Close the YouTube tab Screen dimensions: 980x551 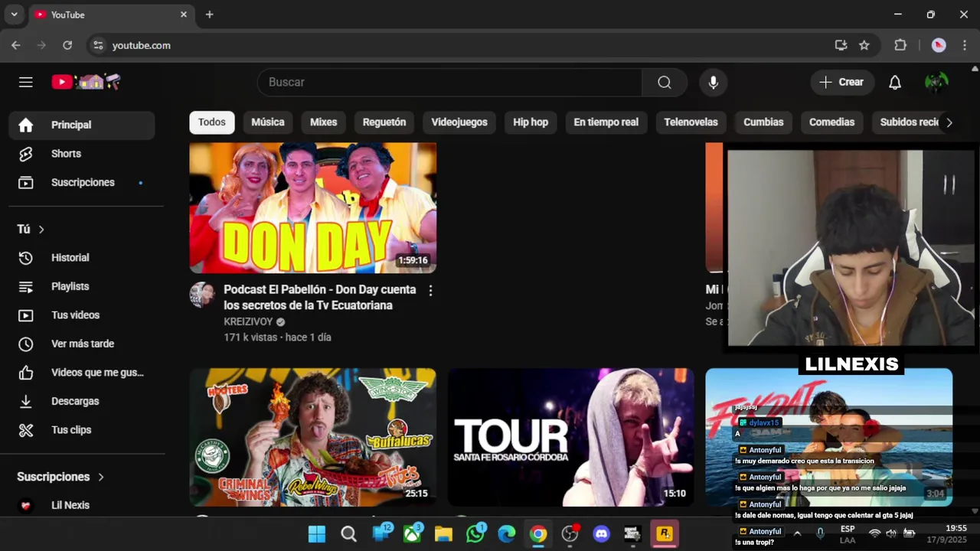[x=184, y=15]
